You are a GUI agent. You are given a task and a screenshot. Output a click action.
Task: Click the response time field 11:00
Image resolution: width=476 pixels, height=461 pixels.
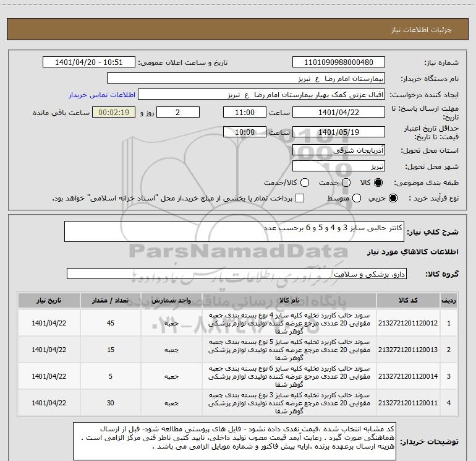pyautogui.click(x=245, y=112)
